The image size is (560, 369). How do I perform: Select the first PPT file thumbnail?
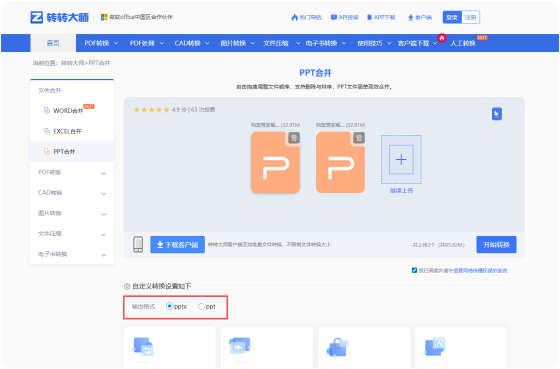point(275,163)
